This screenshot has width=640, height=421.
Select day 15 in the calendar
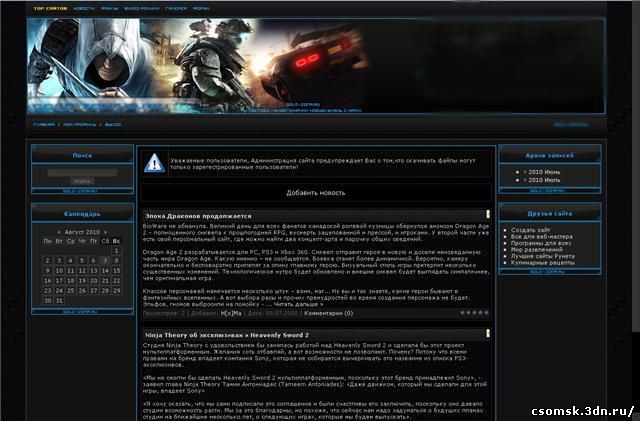tap(117, 270)
